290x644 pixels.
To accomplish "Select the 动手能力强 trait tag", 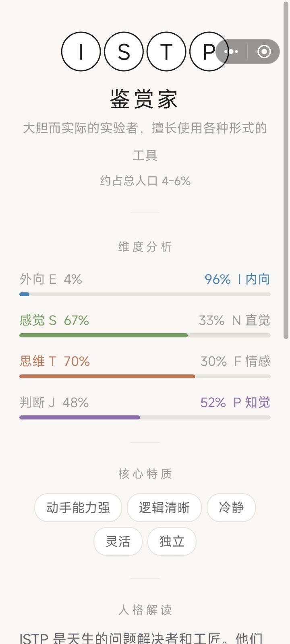I will click(78, 508).
